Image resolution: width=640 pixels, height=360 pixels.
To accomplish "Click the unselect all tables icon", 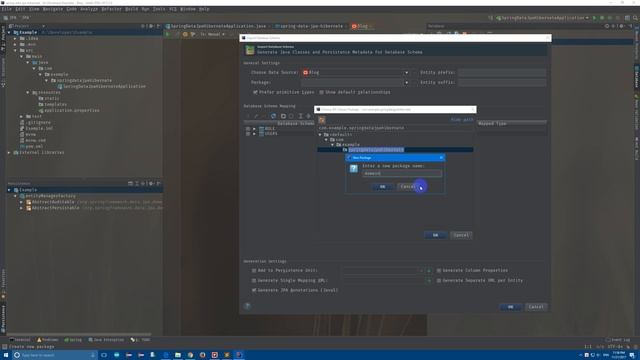I will [x=291, y=116].
